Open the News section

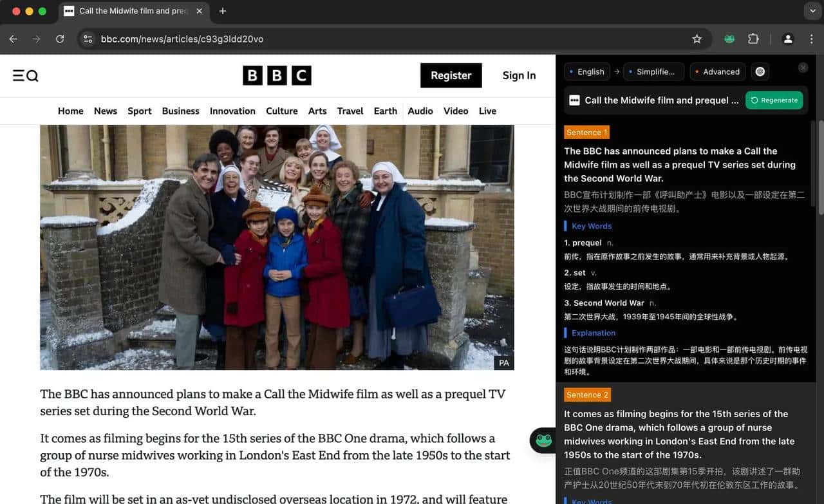point(106,111)
